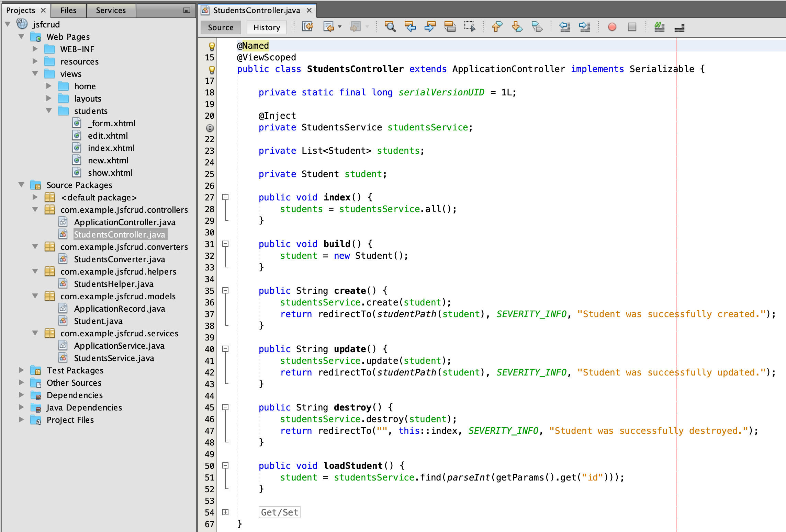Collapse the update() method code fold
Image resolution: width=786 pixels, height=532 pixels.
[225, 349]
